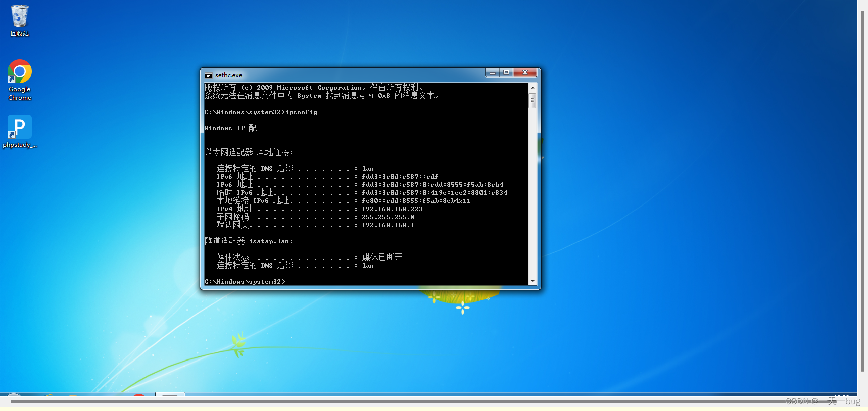Image resolution: width=868 pixels, height=411 pixels.
Task: Click the IPv4 address 192.168.168.223
Action: [x=392, y=209]
